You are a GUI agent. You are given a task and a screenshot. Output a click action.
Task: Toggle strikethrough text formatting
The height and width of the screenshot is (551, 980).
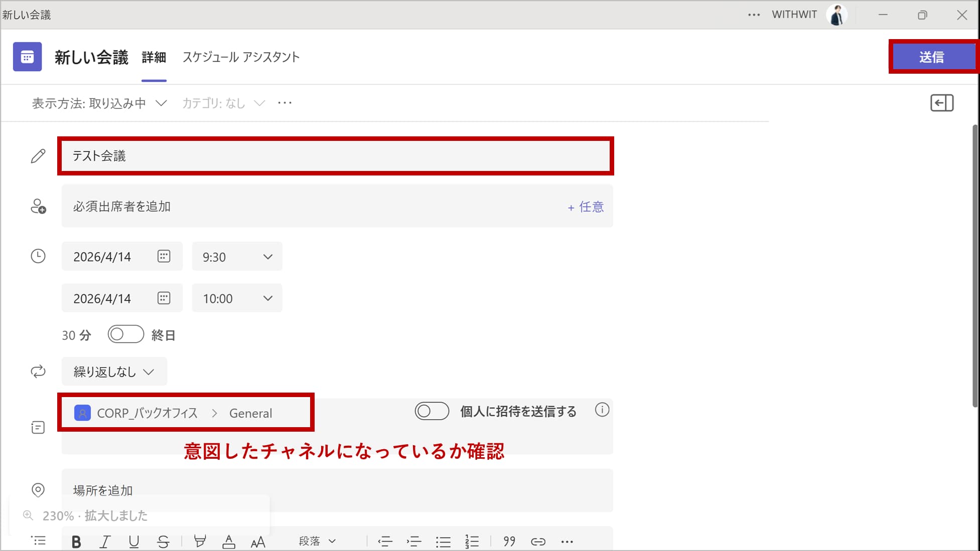click(163, 541)
